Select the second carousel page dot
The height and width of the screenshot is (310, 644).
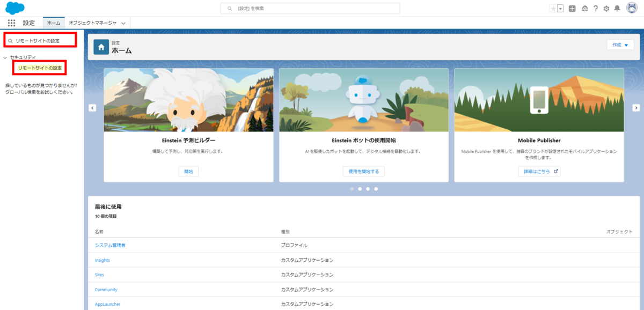point(360,189)
